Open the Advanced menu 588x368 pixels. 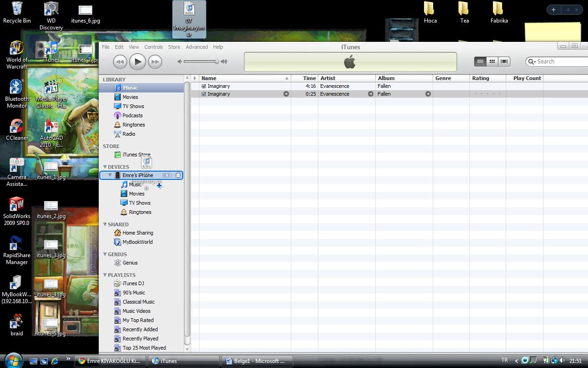(197, 47)
